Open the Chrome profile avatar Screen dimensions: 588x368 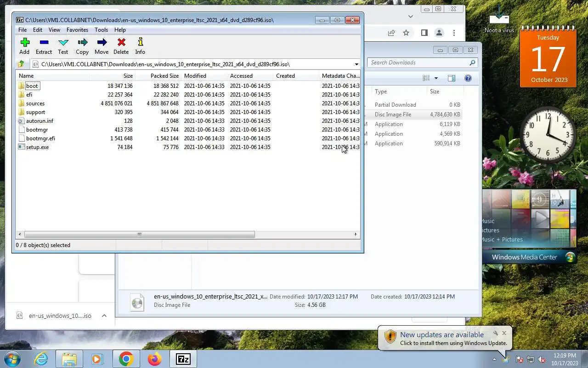439,33
